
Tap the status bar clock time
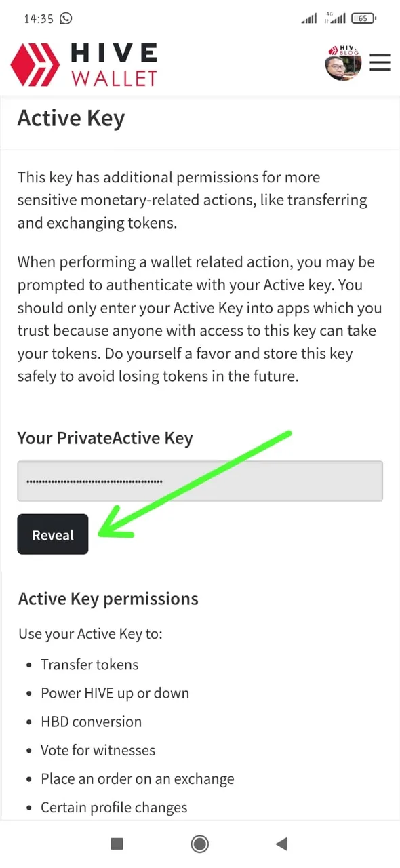click(x=39, y=19)
